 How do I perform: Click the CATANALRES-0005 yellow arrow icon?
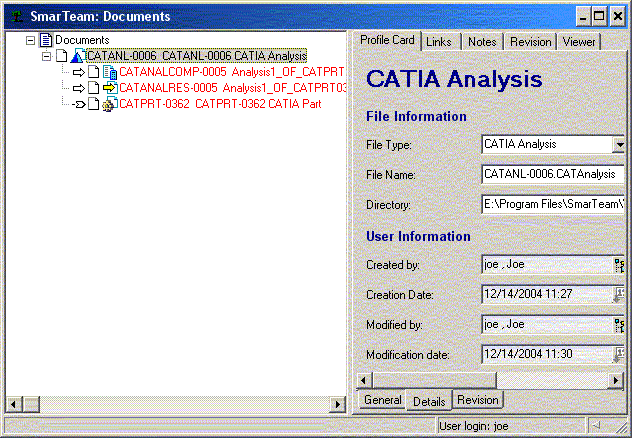pyautogui.click(x=110, y=88)
